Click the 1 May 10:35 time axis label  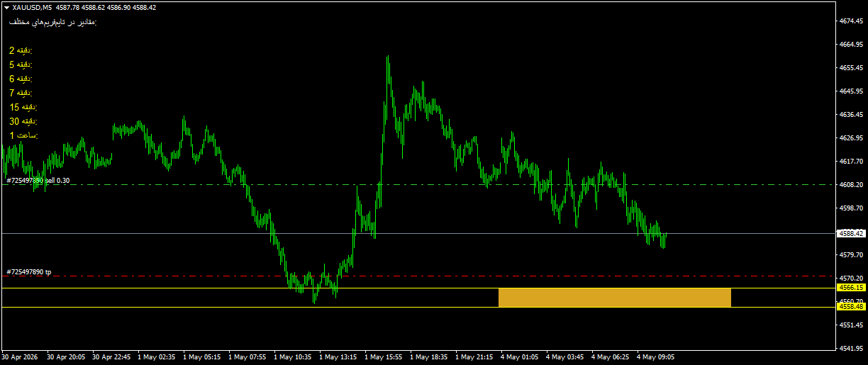point(294,358)
